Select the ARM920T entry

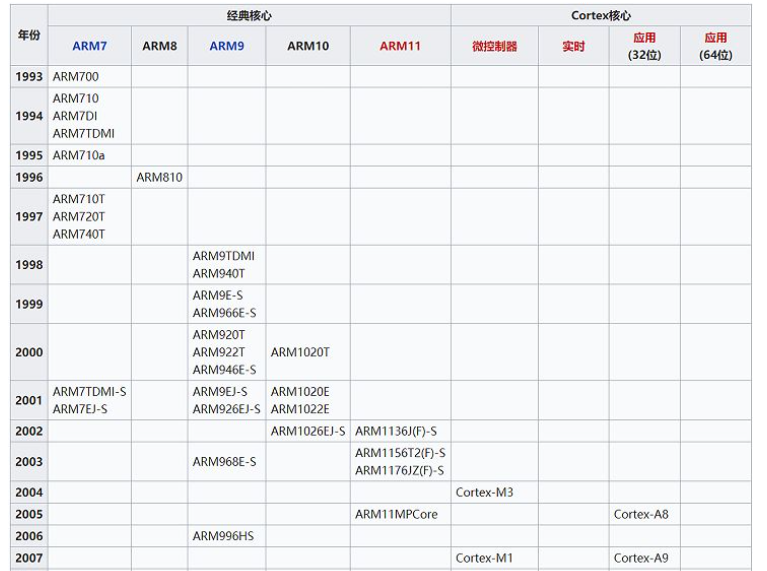[x=219, y=335]
